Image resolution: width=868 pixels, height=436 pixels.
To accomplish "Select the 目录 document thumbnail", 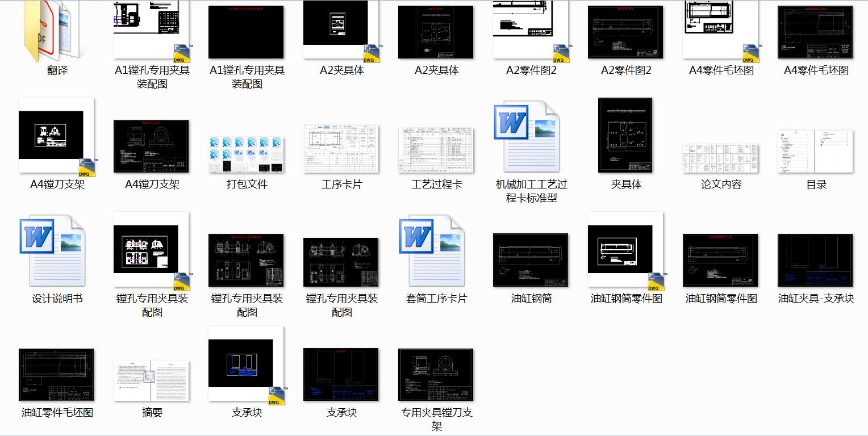I will coord(816,151).
